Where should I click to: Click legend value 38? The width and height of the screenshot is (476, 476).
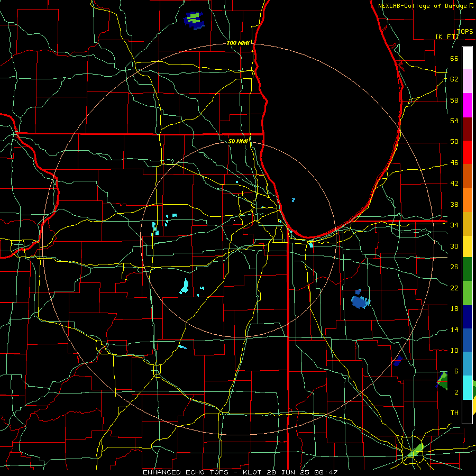tap(454, 204)
